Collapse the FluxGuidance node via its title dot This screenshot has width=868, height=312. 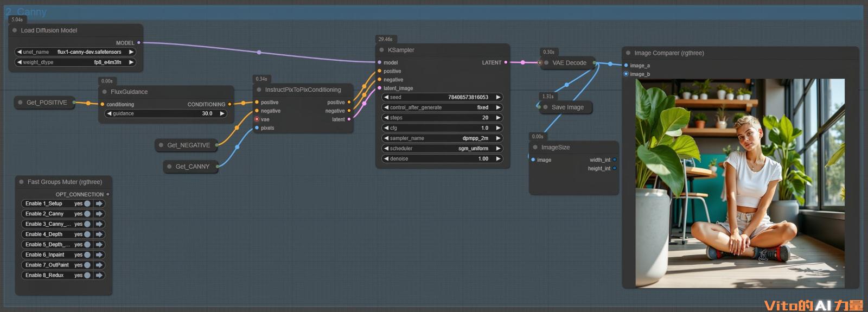click(x=105, y=92)
